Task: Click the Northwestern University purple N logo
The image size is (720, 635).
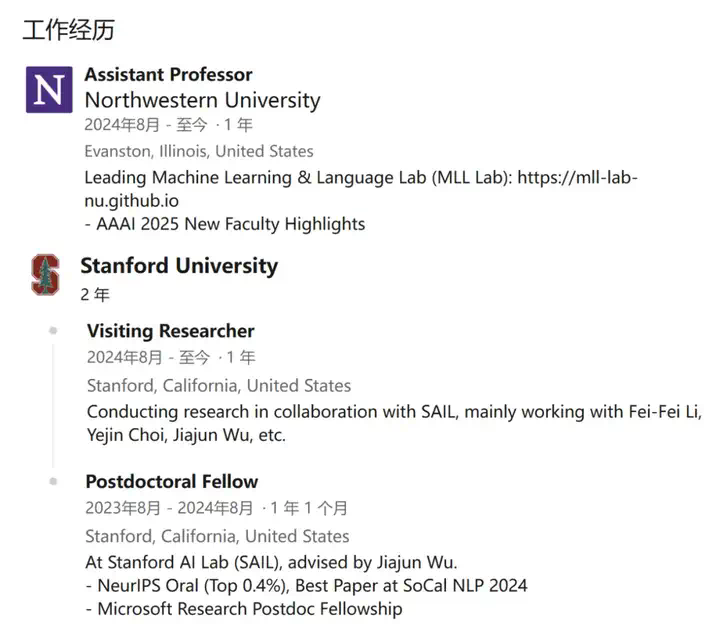Action: tap(49, 90)
